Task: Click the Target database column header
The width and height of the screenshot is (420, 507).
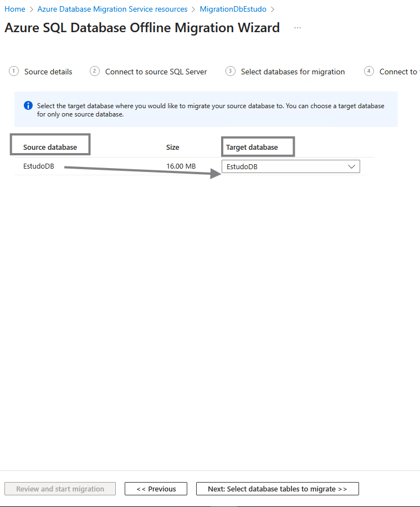Action: click(x=252, y=147)
